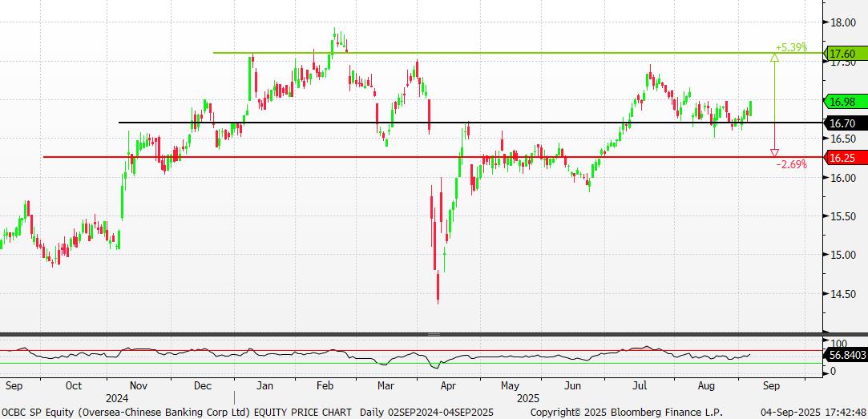Click the Jul month axis label

coord(641,386)
